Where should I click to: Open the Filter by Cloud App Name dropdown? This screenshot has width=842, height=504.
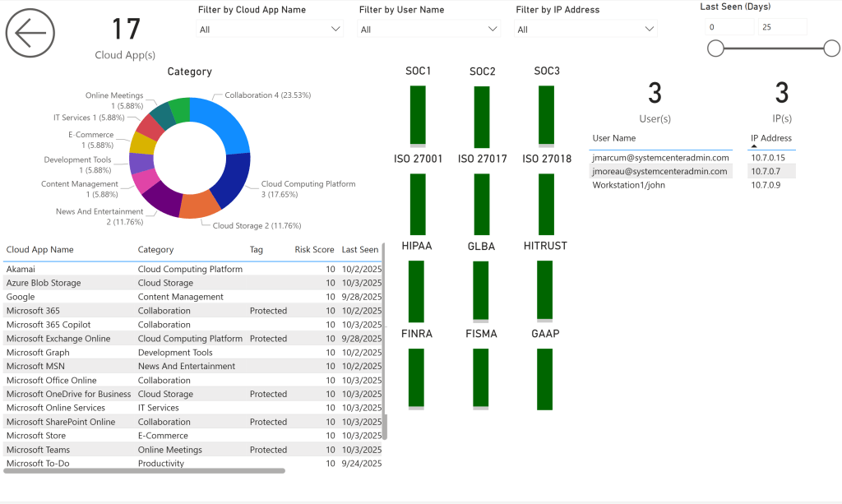pos(270,29)
